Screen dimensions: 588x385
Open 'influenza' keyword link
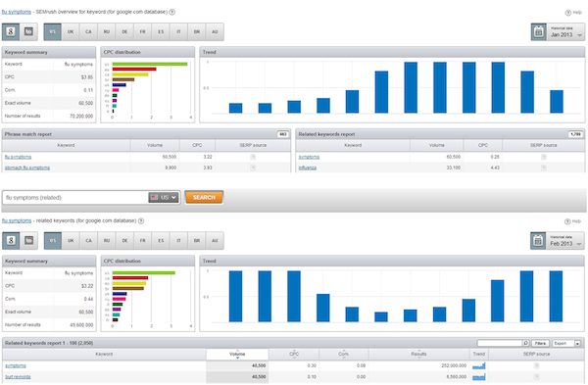[308, 168]
